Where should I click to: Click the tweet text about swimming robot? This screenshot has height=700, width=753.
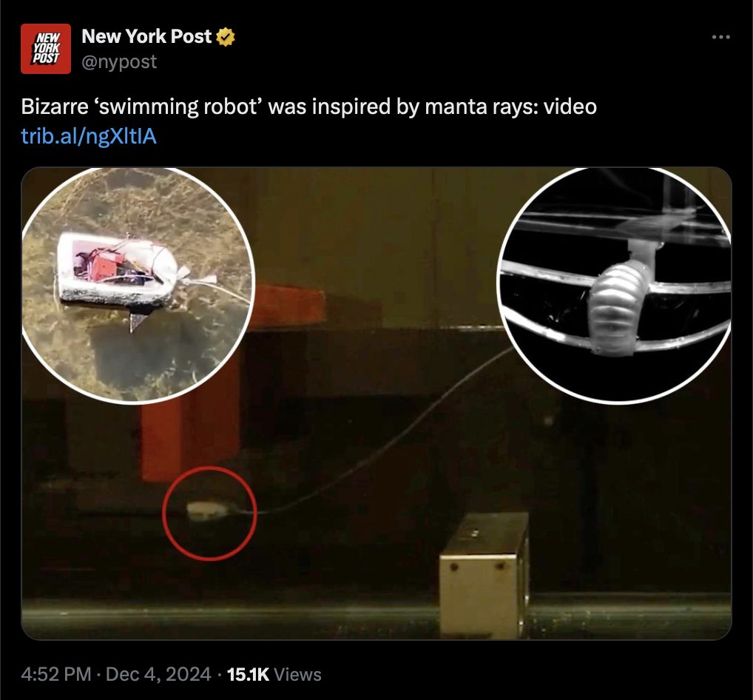(x=308, y=107)
